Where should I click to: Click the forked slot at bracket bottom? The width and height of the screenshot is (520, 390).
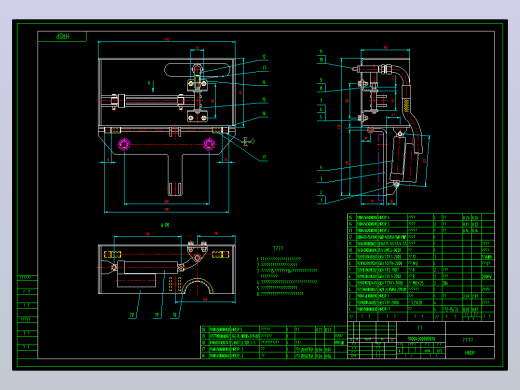175,189
